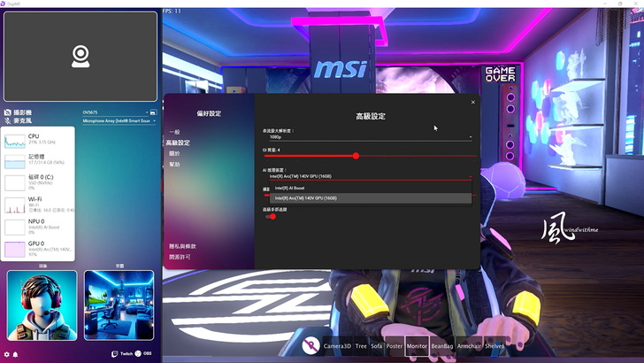Toggle the advanced hand tracking switch
Image resolution: width=644 pixels, height=363 pixels.
pos(271,217)
